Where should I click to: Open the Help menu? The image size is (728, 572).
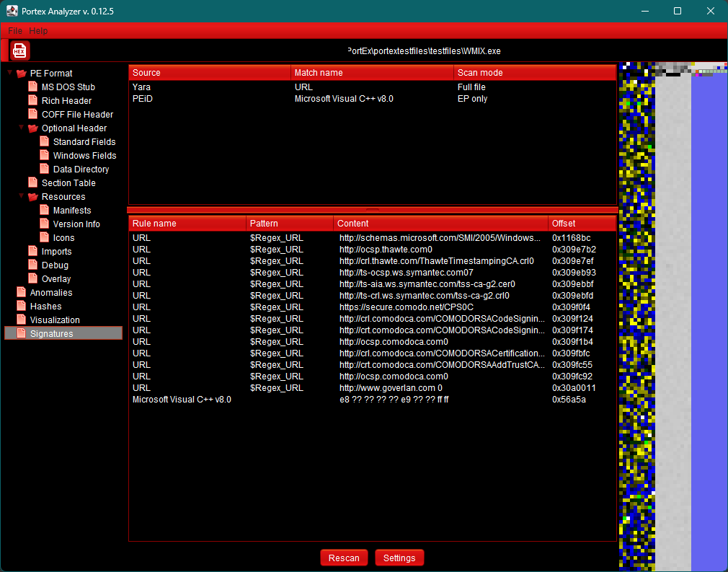[x=38, y=31]
